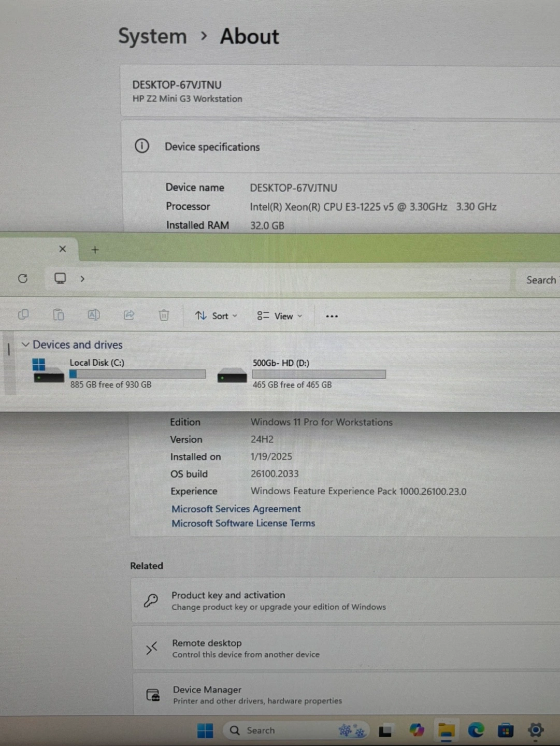Click the Delete trash icon in Explorer toolbar
This screenshot has height=746, width=560.
click(164, 315)
